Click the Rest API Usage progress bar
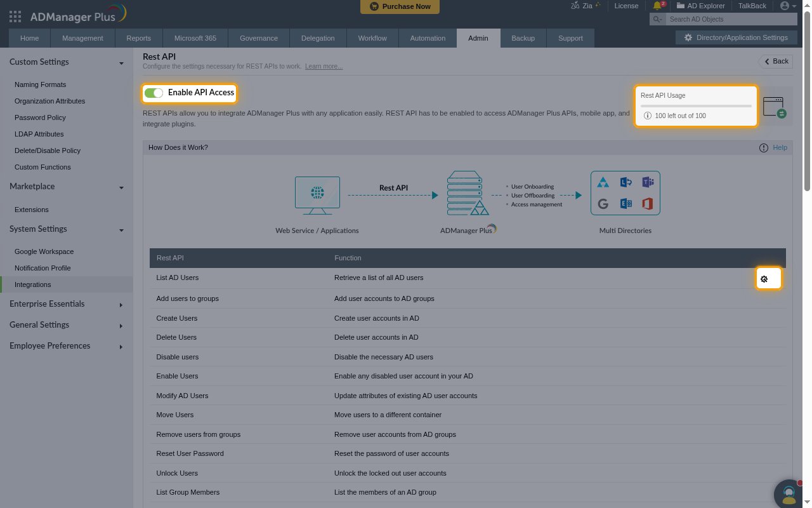812x508 pixels. pos(696,106)
